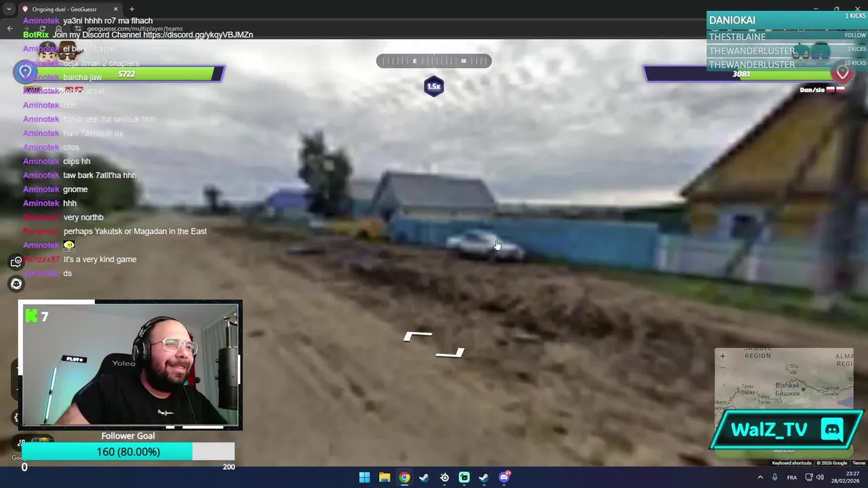Click the compass heading bar

(434, 61)
